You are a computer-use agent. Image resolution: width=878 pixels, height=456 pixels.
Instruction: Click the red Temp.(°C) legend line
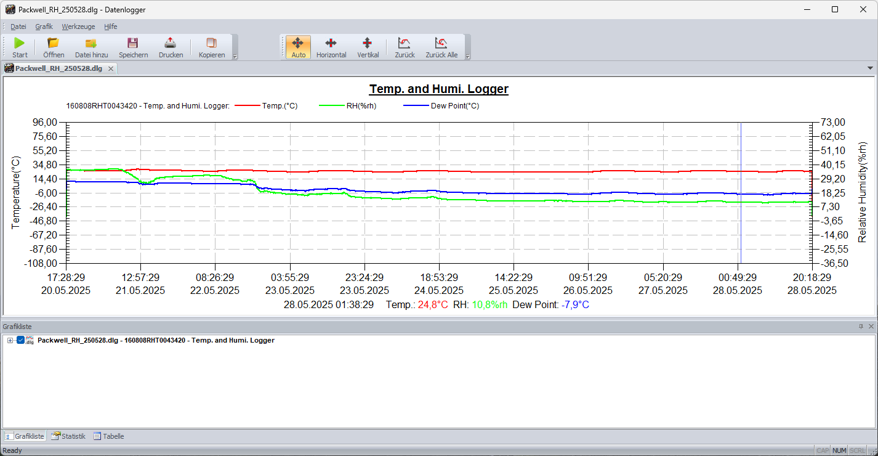[x=247, y=105]
